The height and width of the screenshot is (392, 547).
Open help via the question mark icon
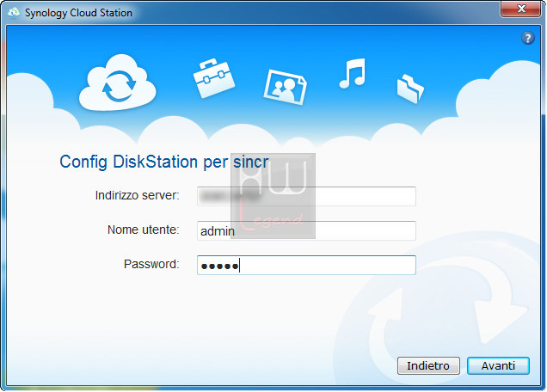pyautogui.click(x=528, y=38)
